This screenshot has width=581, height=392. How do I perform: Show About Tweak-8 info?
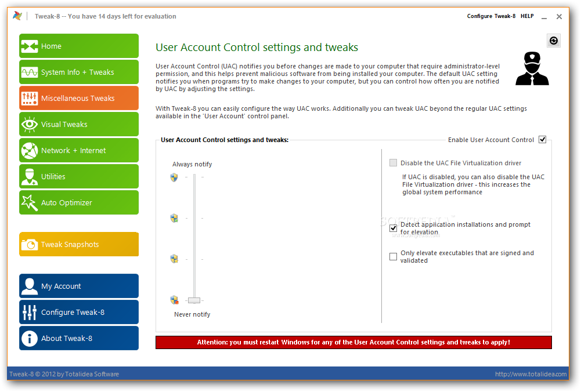tap(79, 338)
